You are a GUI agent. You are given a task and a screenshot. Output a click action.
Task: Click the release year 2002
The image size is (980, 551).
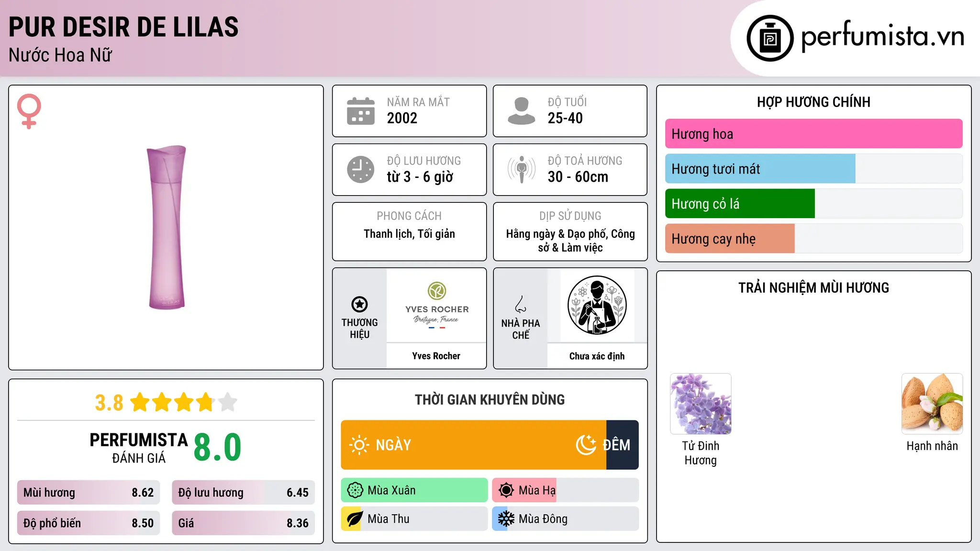402,118
